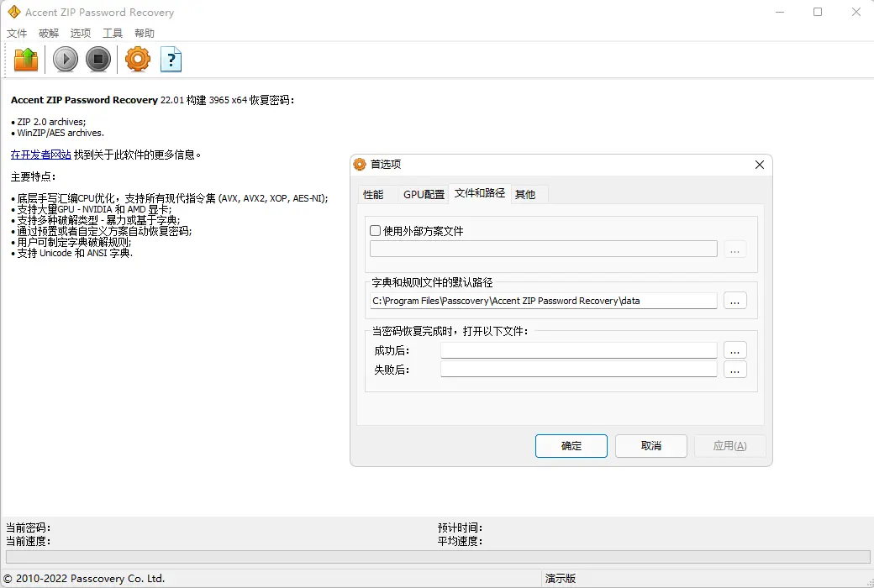Click the main progress bar
The height and width of the screenshot is (588, 874).
point(438,556)
